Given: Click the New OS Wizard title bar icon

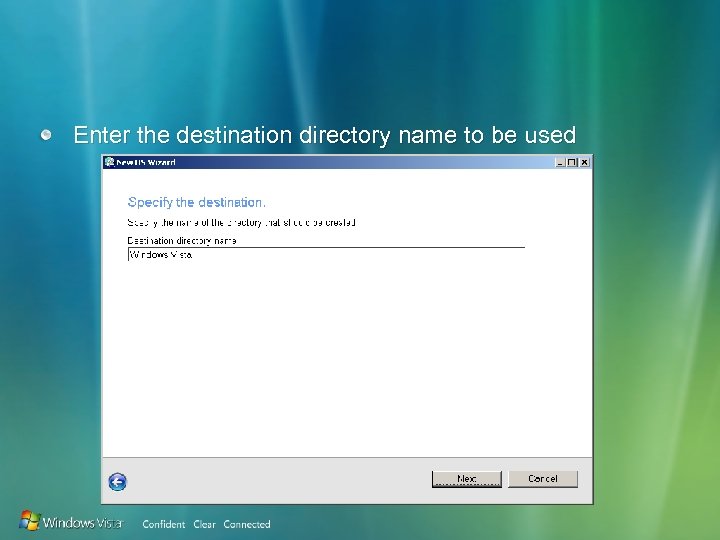Looking at the screenshot, I should (109, 162).
